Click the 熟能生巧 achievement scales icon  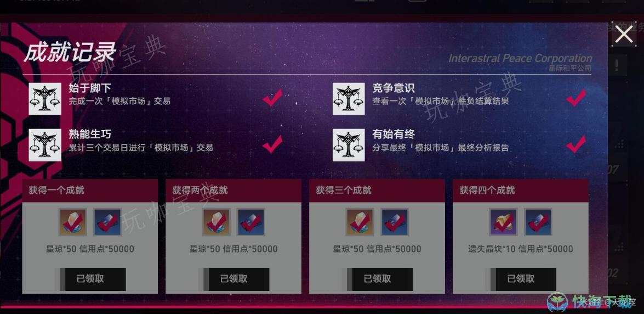point(45,145)
